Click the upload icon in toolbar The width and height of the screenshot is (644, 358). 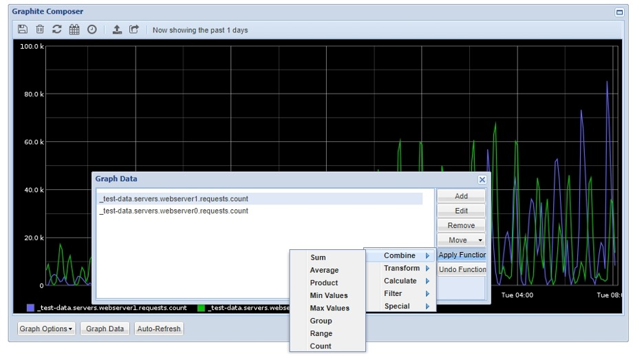click(x=117, y=30)
